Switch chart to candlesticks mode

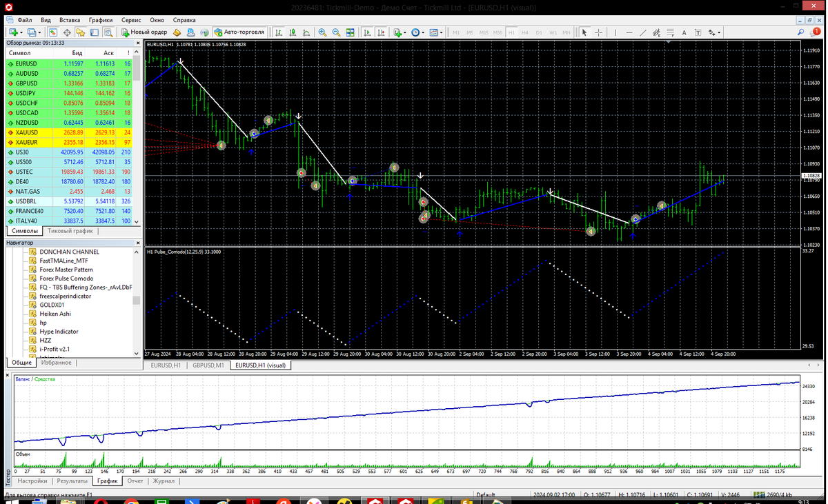(x=293, y=32)
